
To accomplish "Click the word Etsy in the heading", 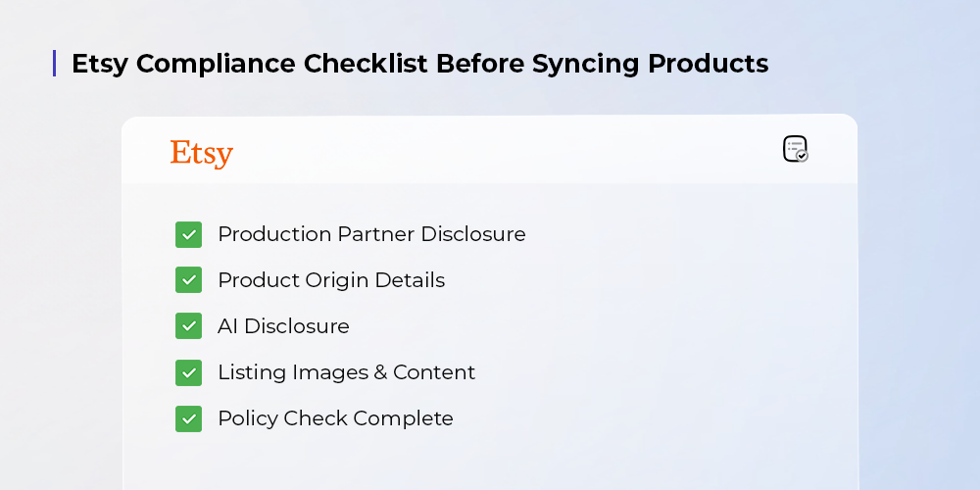I will pos(100,65).
